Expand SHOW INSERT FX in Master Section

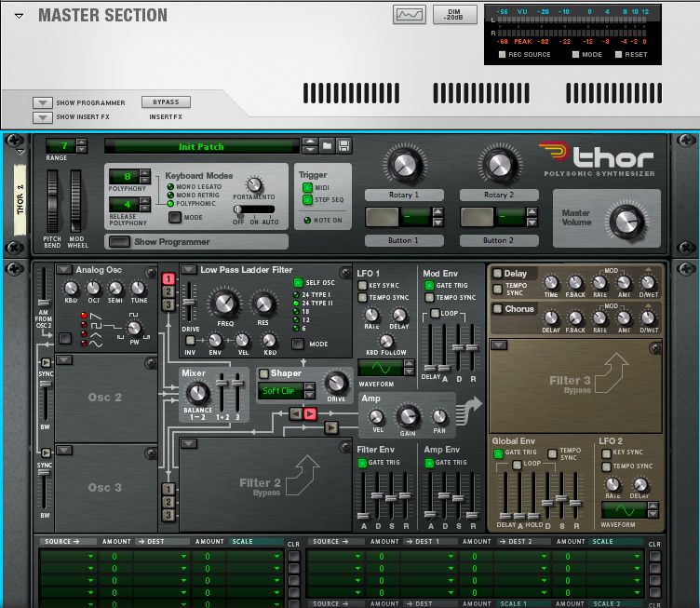tap(43, 117)
